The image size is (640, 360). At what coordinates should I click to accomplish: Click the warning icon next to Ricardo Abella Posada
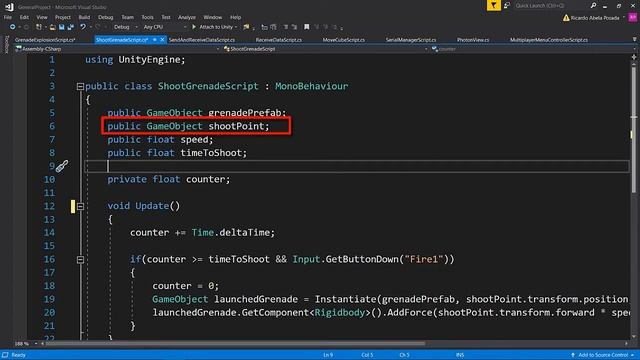tap(566, 18)
